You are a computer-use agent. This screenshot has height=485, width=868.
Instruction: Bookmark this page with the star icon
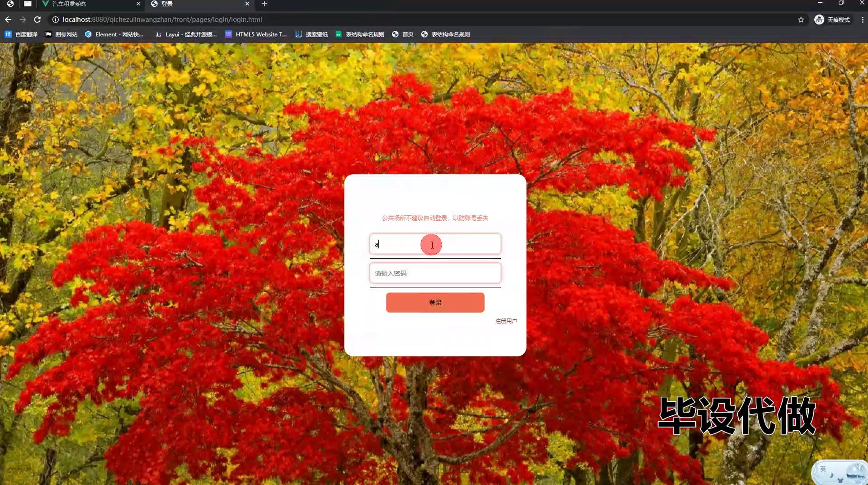tap(801, 19)
